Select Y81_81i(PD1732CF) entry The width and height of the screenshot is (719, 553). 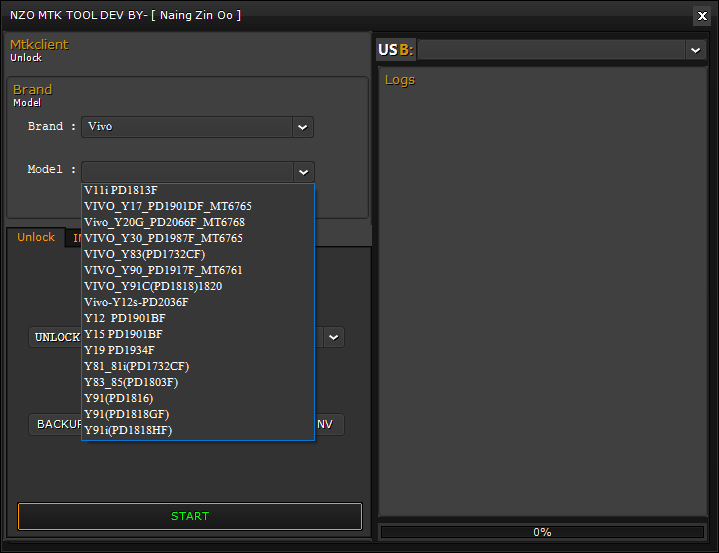pyautogui.click(x=136, y=366)
